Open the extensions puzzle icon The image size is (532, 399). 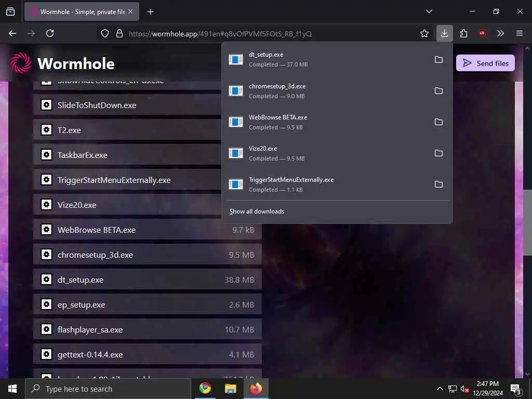tap(463, 33)
